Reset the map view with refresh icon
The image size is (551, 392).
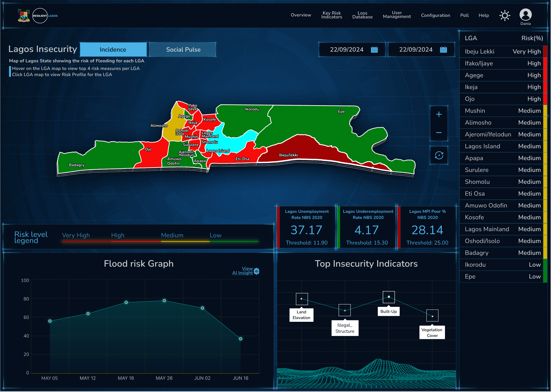pos(439,155)
